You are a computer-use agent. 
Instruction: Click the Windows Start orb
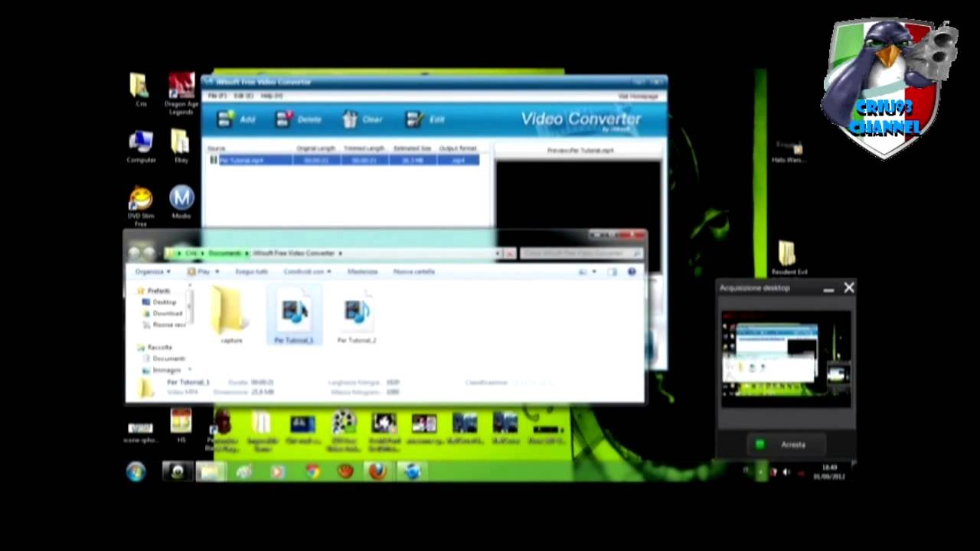tap(136, 471)
